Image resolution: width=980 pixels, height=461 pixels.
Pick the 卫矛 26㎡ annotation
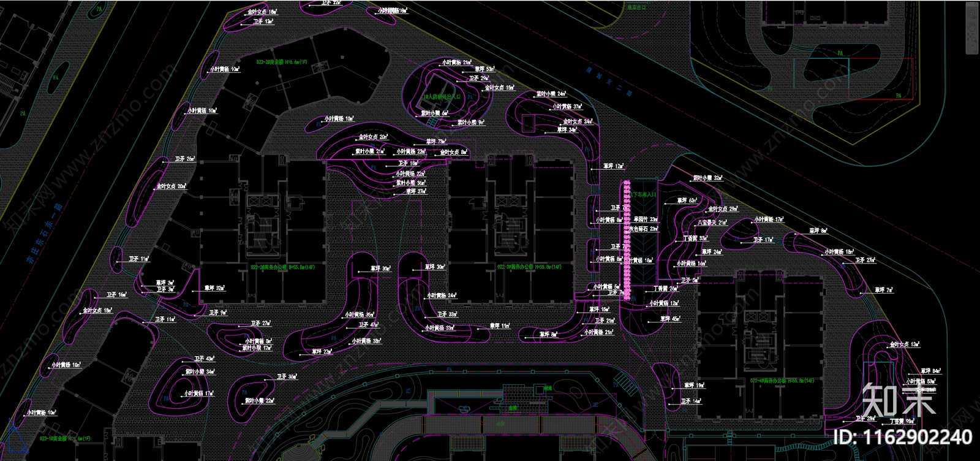point(185,159)
